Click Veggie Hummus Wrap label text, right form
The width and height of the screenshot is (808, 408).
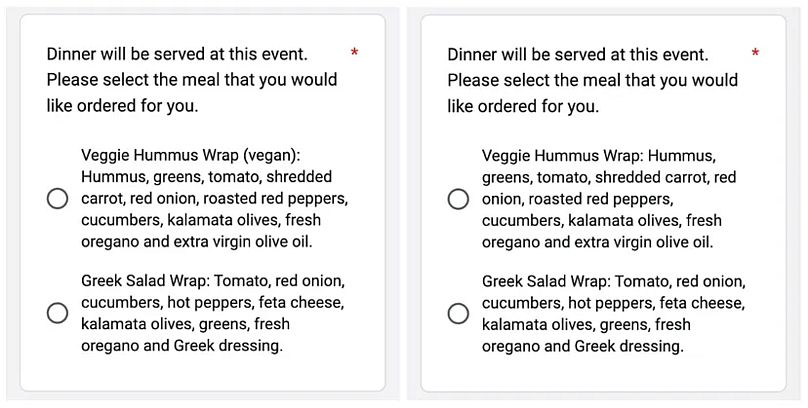click(x=609, y=198)
